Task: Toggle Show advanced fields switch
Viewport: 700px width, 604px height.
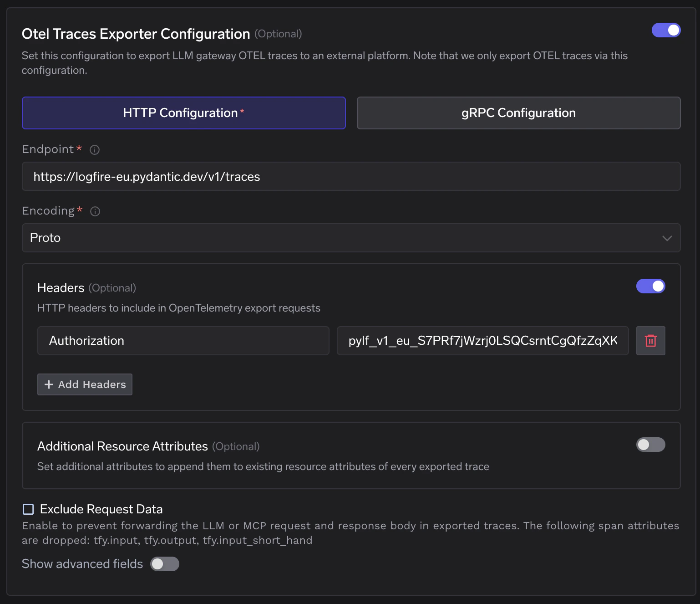Action: tap(165, 564)
